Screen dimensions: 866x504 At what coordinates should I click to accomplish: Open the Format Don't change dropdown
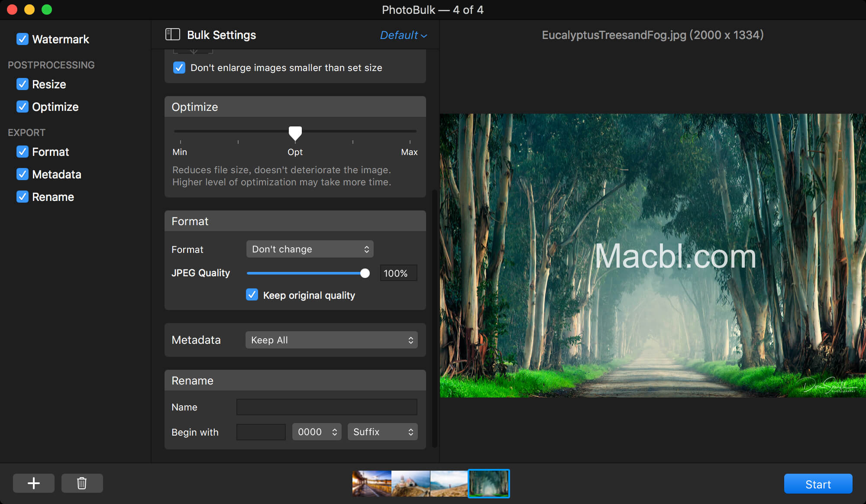(310, 249)
